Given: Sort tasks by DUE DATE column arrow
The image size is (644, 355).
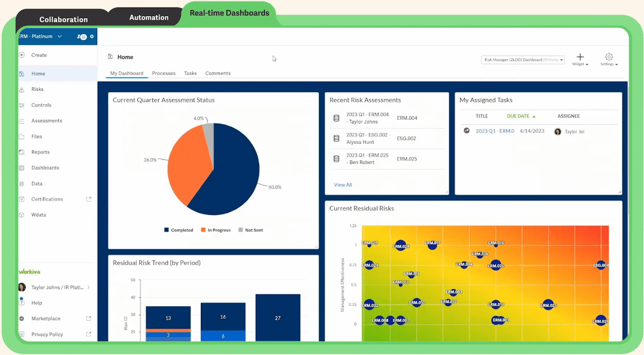Looking at the screenshot, I should (534, 116).
